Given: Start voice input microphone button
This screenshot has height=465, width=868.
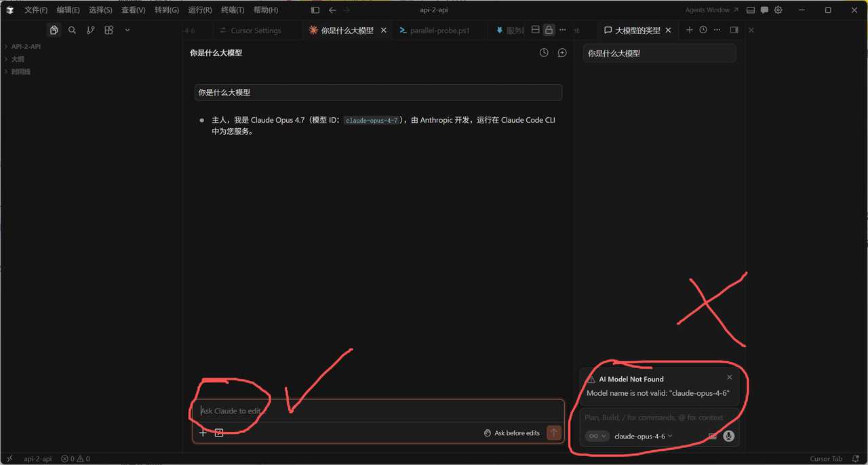Looking at the screenshot, I should [x=729, y=436].
